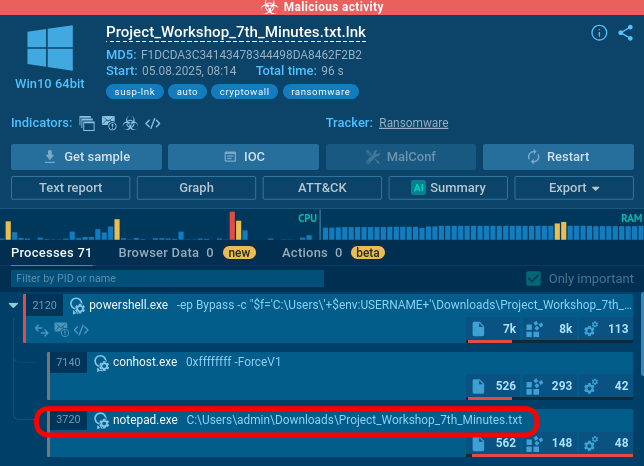Click the biohazard indicator icon
This screenshot has width=644, height=466.
click(x=128, y=124)
